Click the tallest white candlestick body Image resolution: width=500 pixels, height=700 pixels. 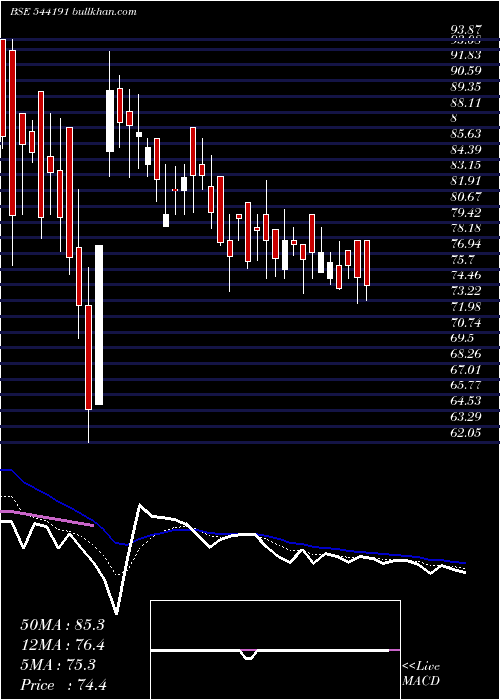click(99, 325)
